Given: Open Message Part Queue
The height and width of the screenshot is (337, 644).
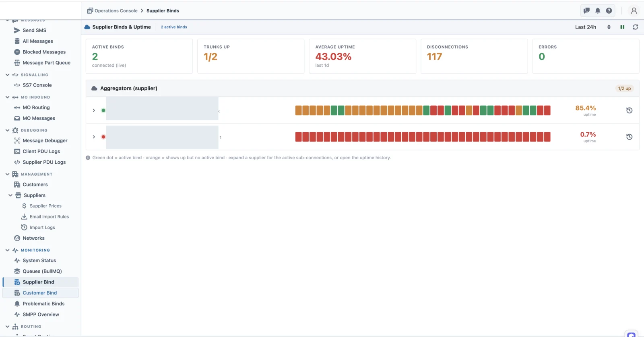Looking at the screenshot, I should point(46,63).
